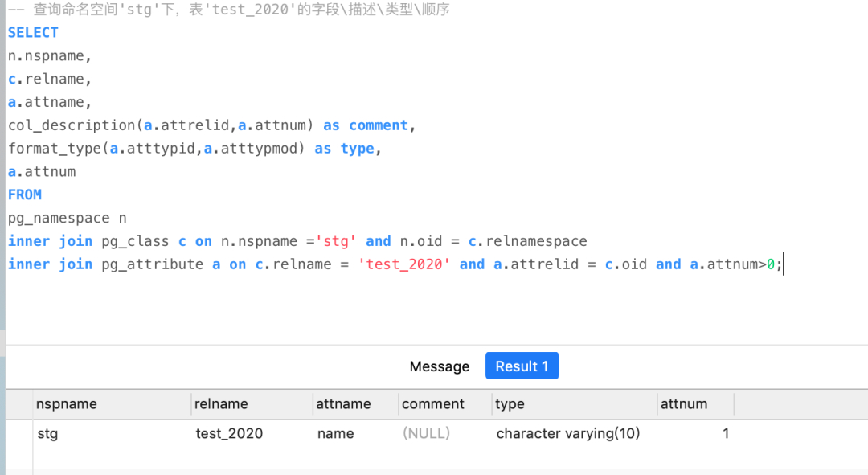Image resolution: width=868 pixels, height=475 pixels.
Task: Click the nspname column header
Action: pyautogui.click(x=112, y=404)
